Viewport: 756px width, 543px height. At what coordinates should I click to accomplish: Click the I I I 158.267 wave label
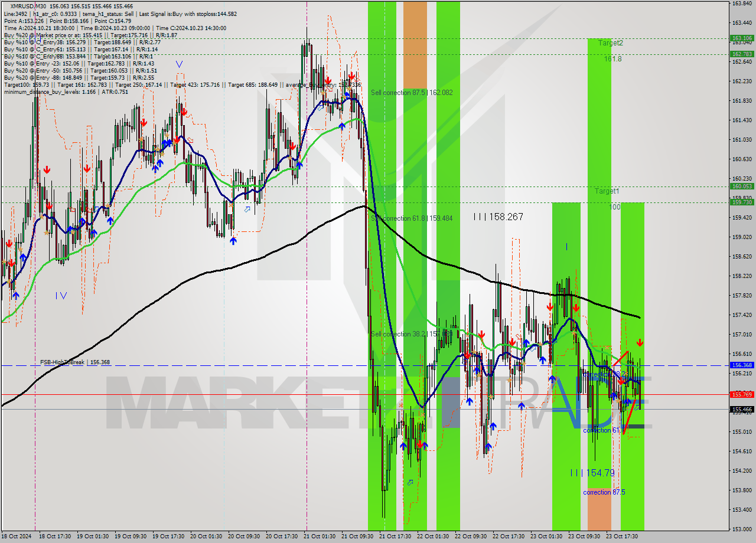point(498,217)
